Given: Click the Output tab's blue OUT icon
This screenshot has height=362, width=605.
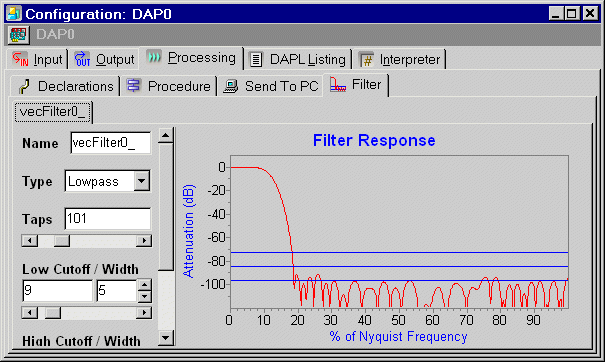Looking at the screenshot, I should 82,59.
